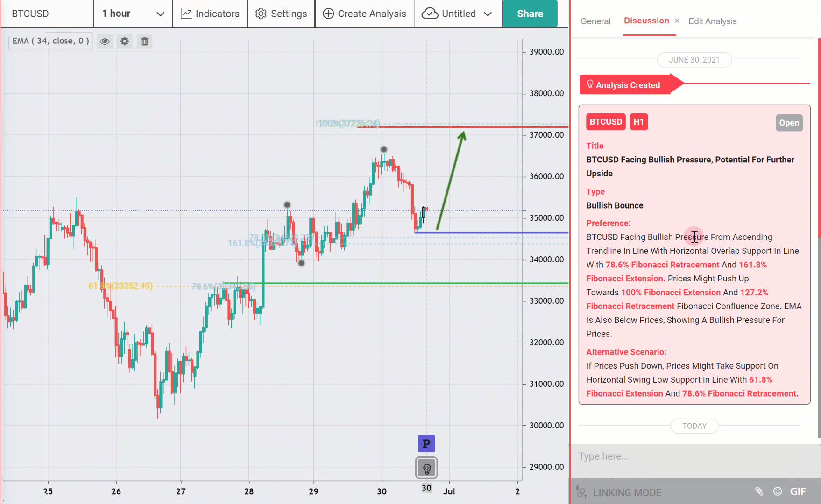
Task: Open the Indicators menu
Action: click(210, 14)
